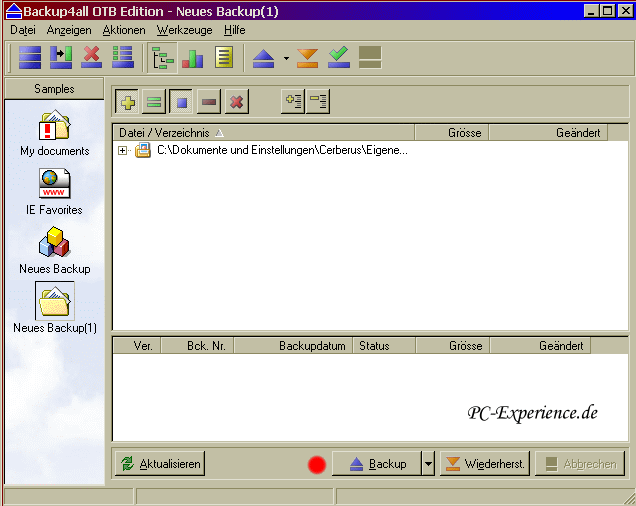This screenshot has height=506, width=636.
Task: Toggle the blue square modified-files filter
Action: click(182, 101)
